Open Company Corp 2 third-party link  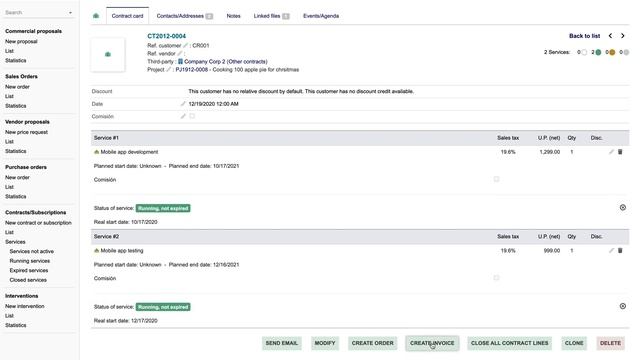point(204,62)
